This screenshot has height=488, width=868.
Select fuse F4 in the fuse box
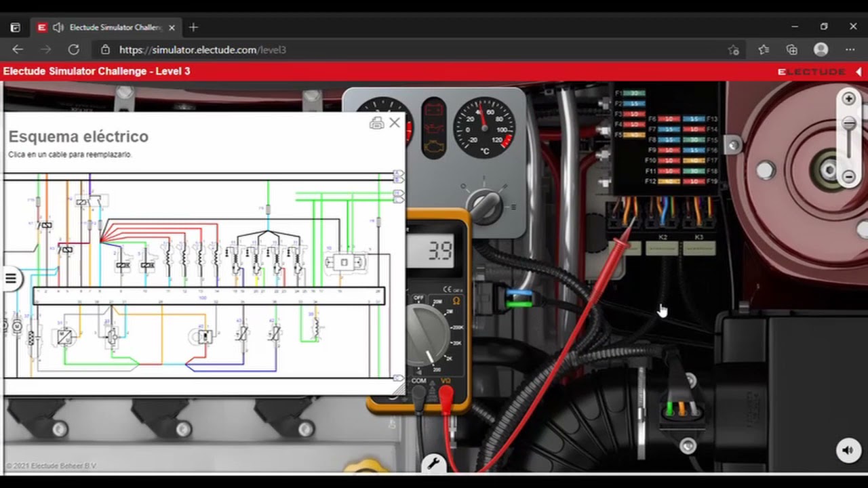click(634, 124)
